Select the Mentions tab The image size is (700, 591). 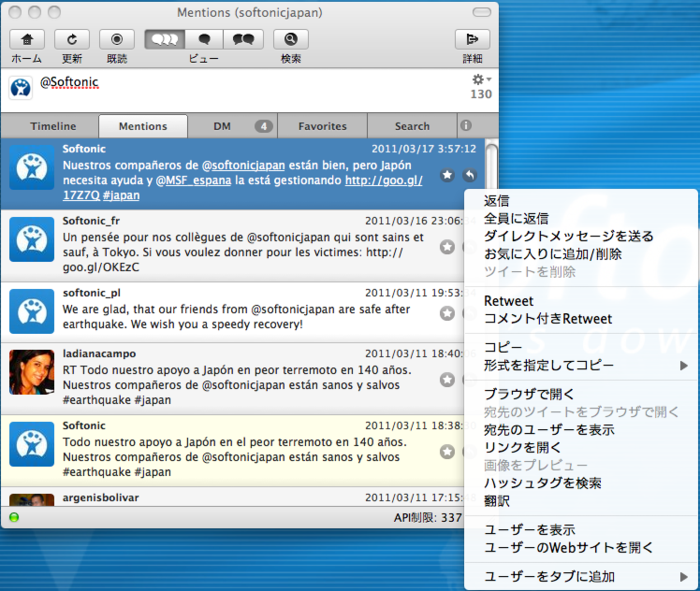[143, 126]
